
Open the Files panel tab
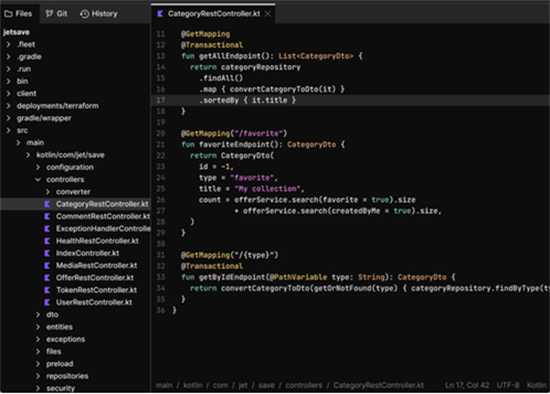tap(18, 14)
